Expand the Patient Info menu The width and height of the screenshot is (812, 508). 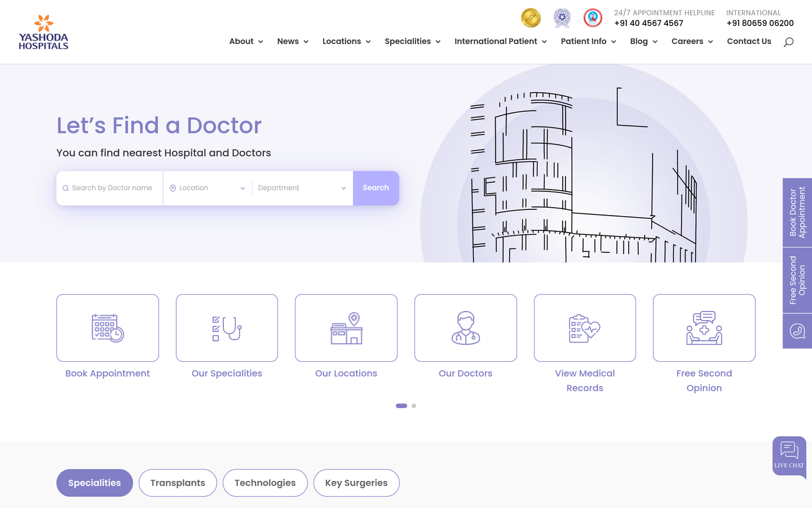click(589, 41)
